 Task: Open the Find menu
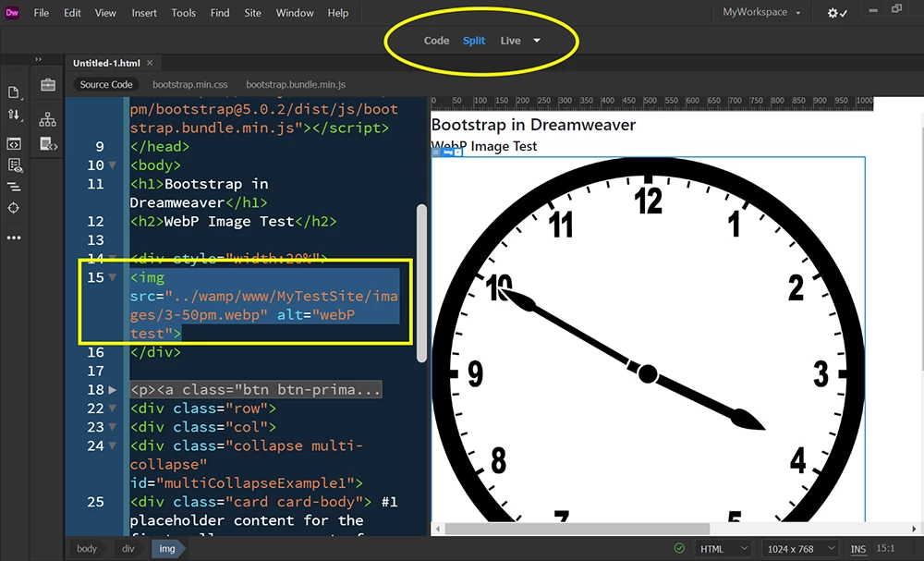coord(220,12)
